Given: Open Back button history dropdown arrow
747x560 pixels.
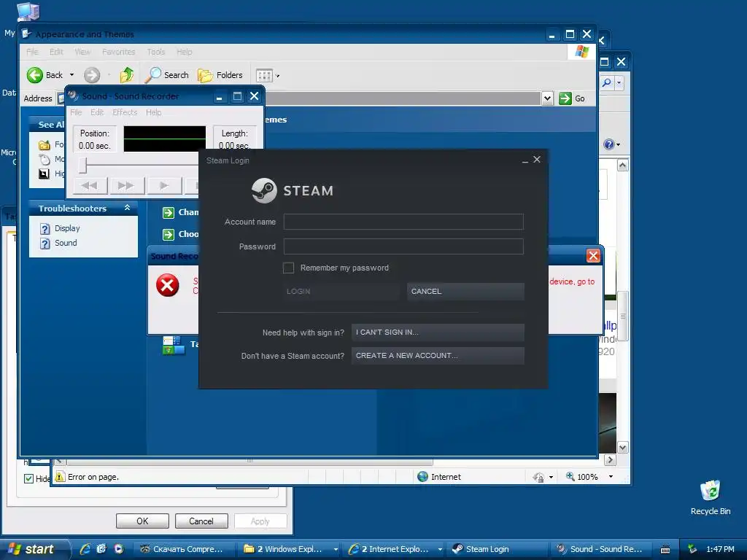Looking at the screenshot, I should (x=72, y=75).
